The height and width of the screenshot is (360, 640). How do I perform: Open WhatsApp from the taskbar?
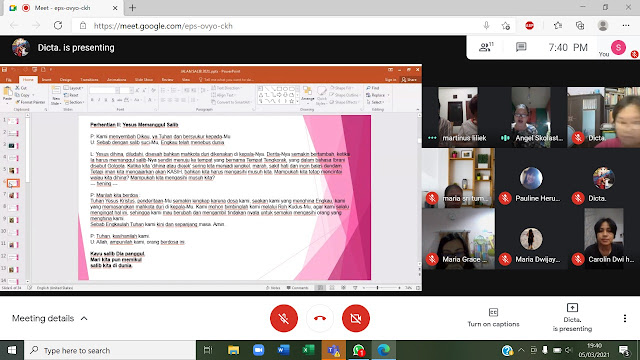(x=358, y=350)
